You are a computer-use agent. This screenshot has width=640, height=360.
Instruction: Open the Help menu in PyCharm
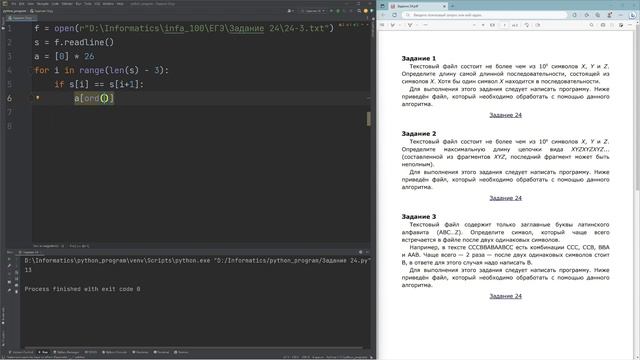(x=120, y=4)
